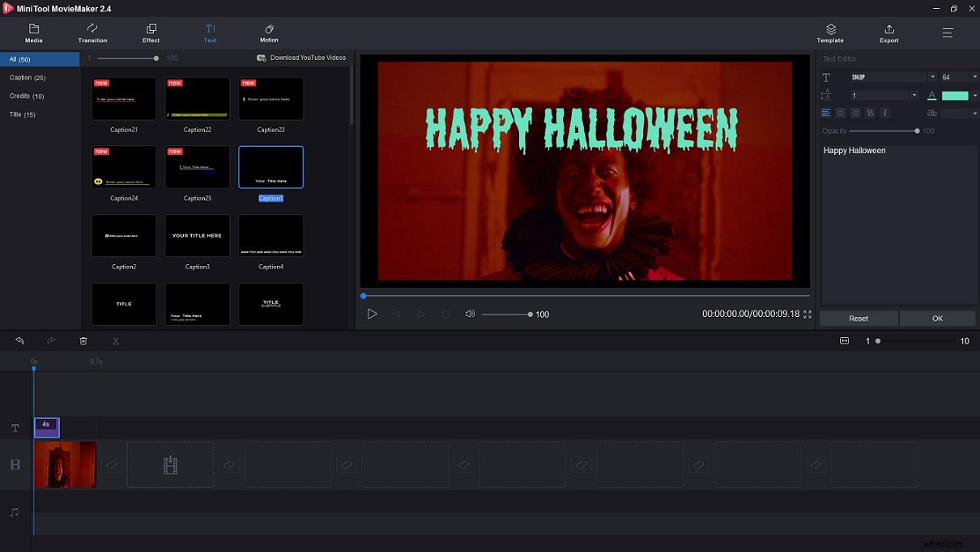Toggle bold text formatting
The image size is (980, 552).
pos(870,113)
